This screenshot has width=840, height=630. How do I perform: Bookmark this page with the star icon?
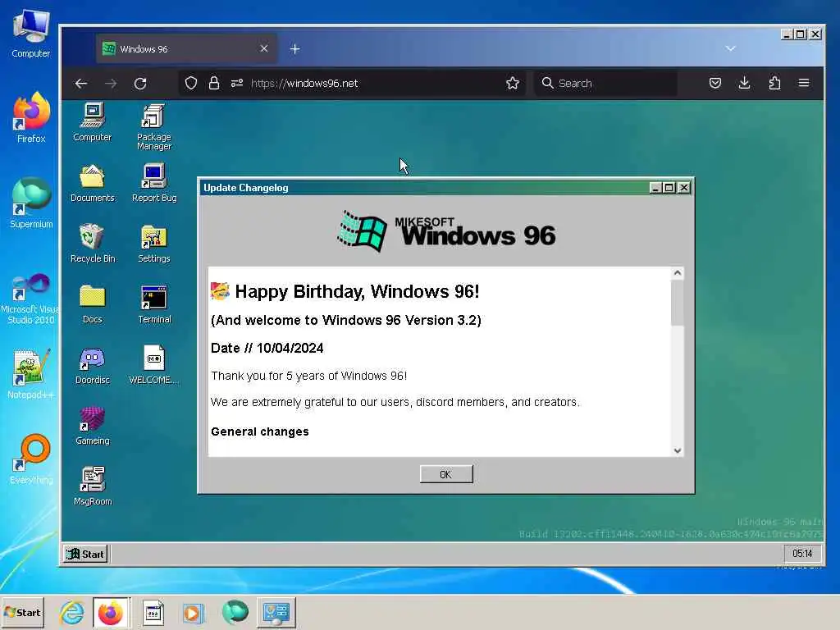click(x=513, y=83)
